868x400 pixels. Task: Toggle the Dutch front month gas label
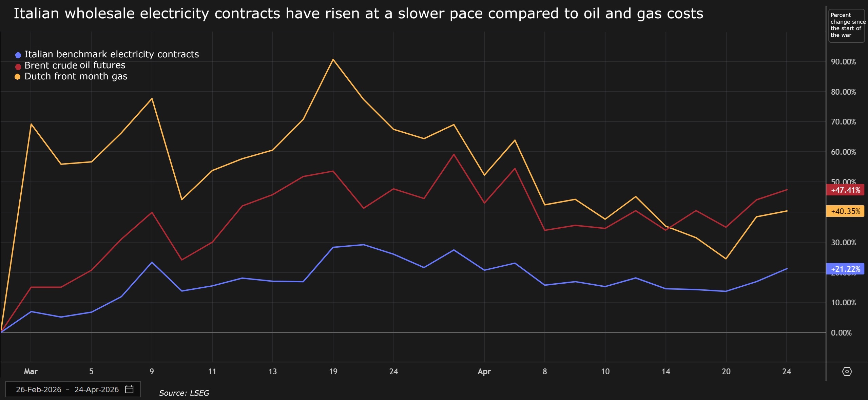pos(76,76)
